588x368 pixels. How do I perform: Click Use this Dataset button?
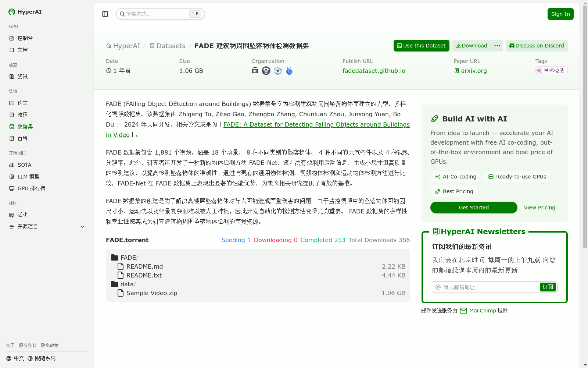pos(421,46)
